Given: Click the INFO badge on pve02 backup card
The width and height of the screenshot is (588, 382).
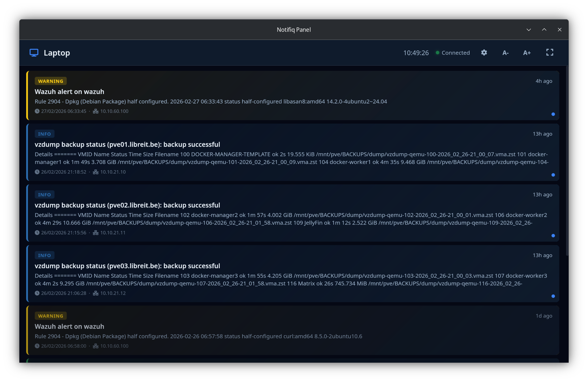Looking at the screenshot, I should click(44, 195).
